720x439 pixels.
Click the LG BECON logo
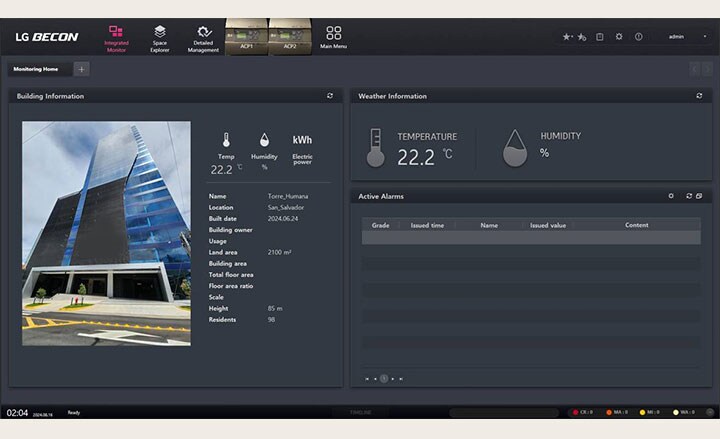47,37
